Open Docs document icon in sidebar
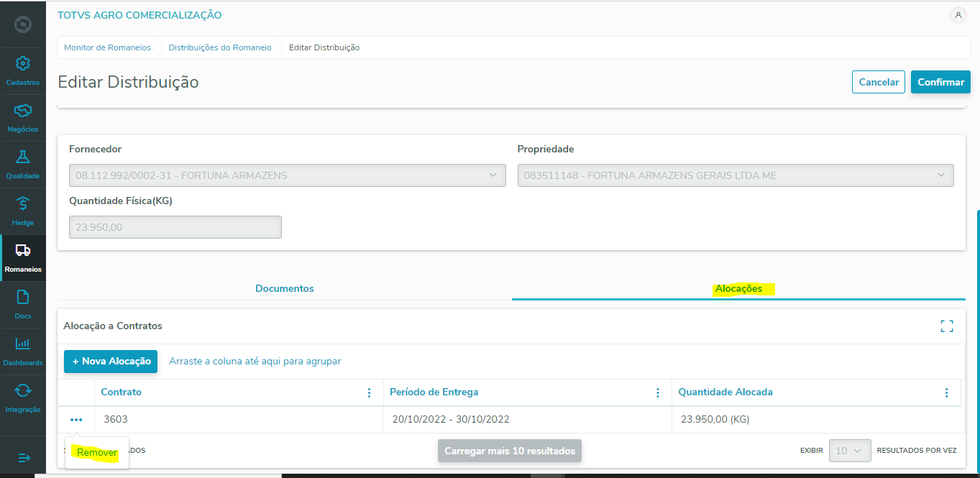Image resolution: width=980 pixels, height=478 pixels. [x=23, y=297]
